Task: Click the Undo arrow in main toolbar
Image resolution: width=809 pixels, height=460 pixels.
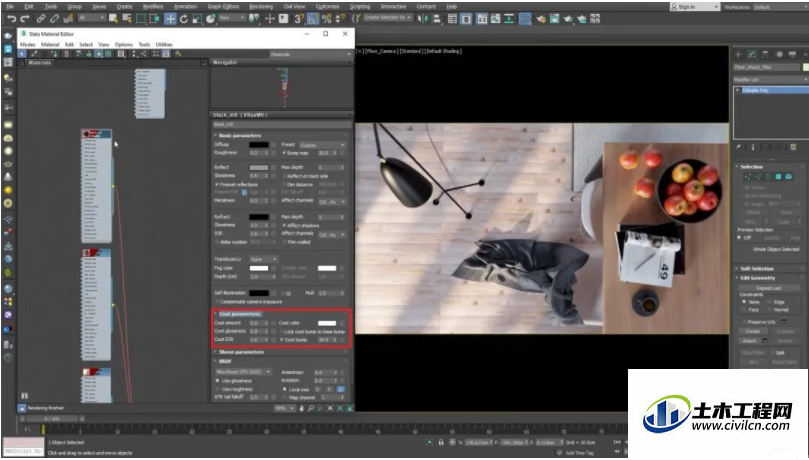Action: tap(11, 19)
